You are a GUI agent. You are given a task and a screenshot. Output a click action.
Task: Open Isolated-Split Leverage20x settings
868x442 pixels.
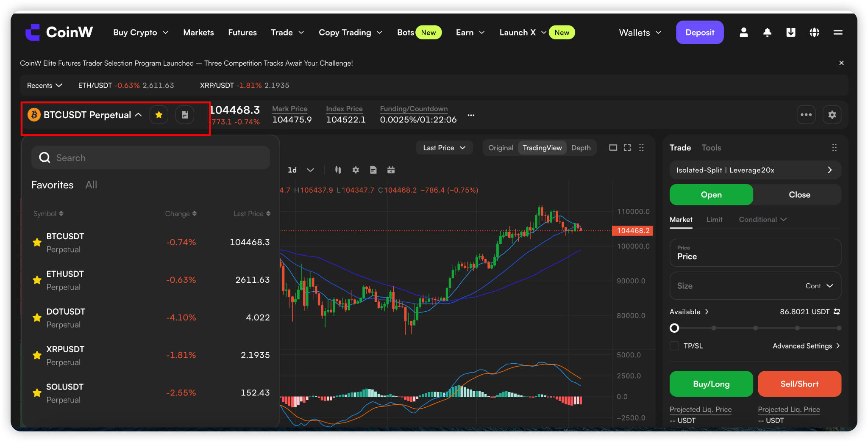coord(755,170)
